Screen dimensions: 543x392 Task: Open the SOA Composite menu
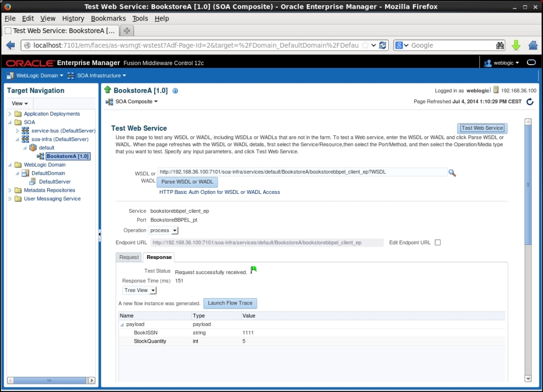click(x=136, y=102)
